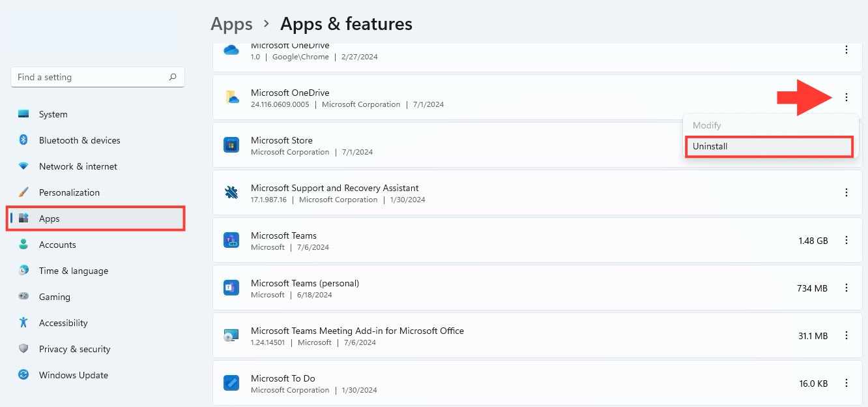868x407 pixels.
Task: Open the System settings page
Action: point(96,114)
